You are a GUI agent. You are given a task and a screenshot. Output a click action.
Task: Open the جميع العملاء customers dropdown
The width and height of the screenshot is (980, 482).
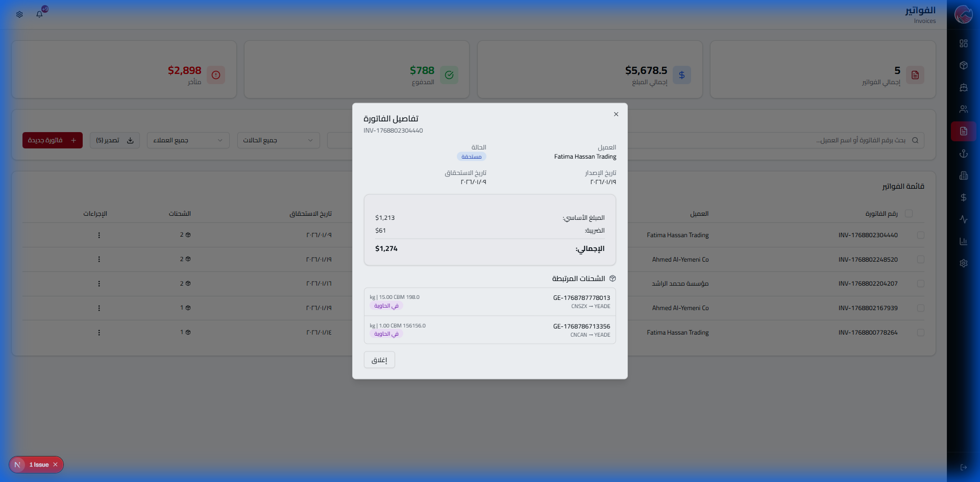click(188, 140)
